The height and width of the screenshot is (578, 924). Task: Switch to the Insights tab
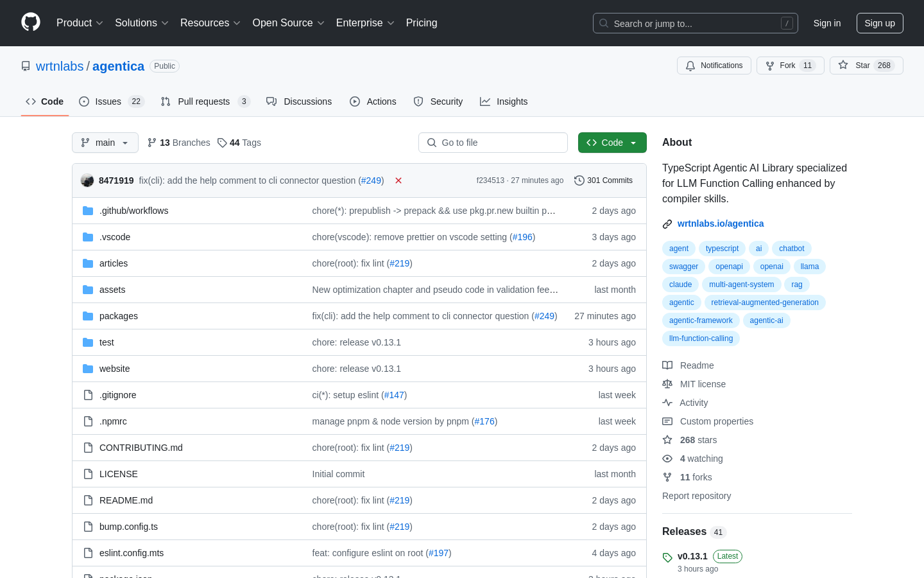(504, 101)
